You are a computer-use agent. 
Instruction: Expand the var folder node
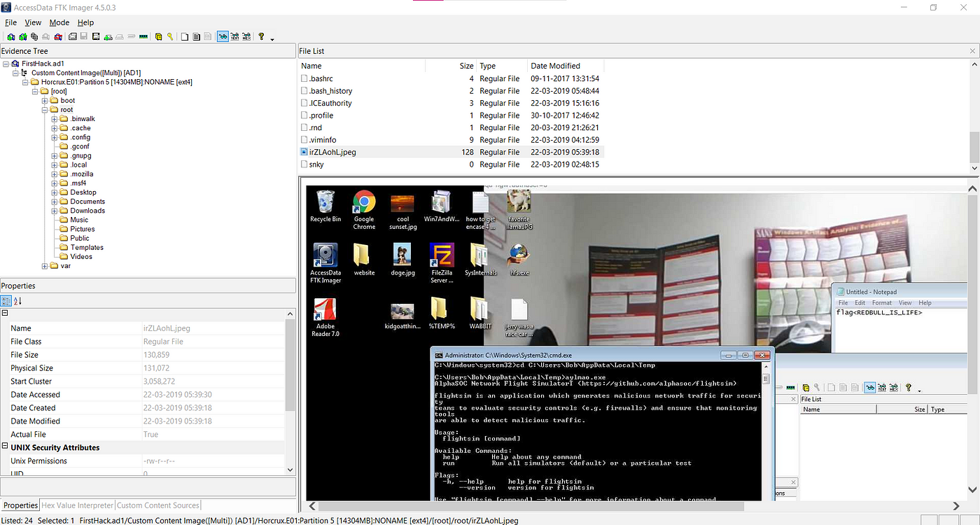45,266
